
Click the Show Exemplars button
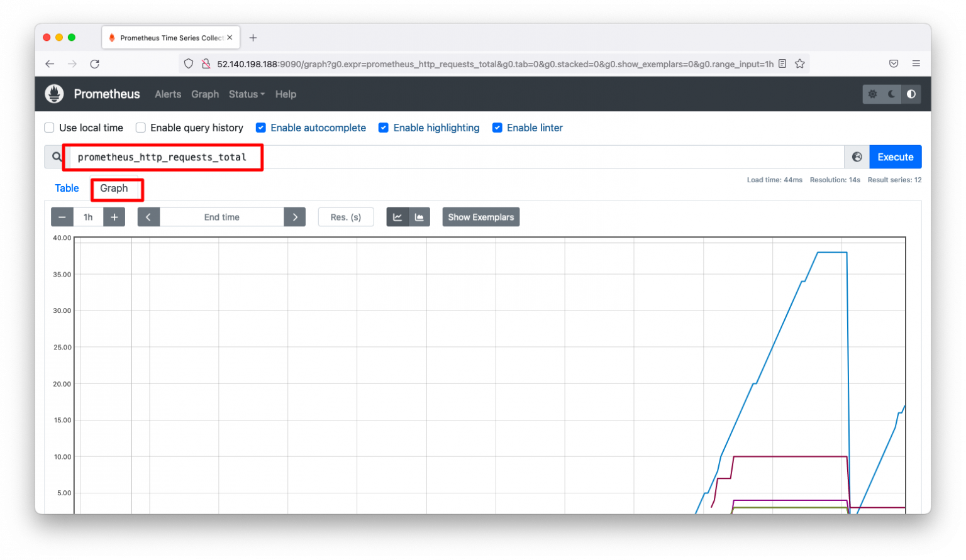click(x=480, y=217)
